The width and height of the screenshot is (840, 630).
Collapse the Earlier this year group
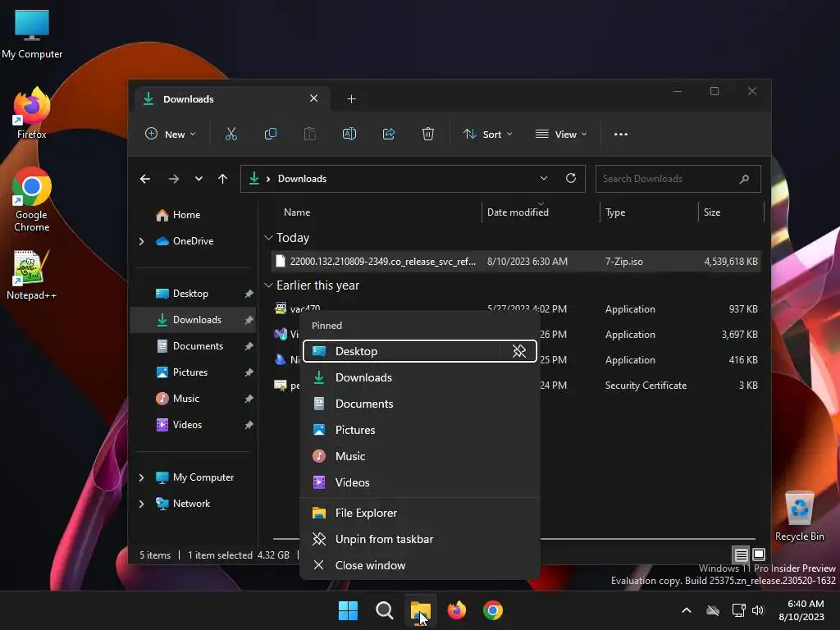click(268, 285)
